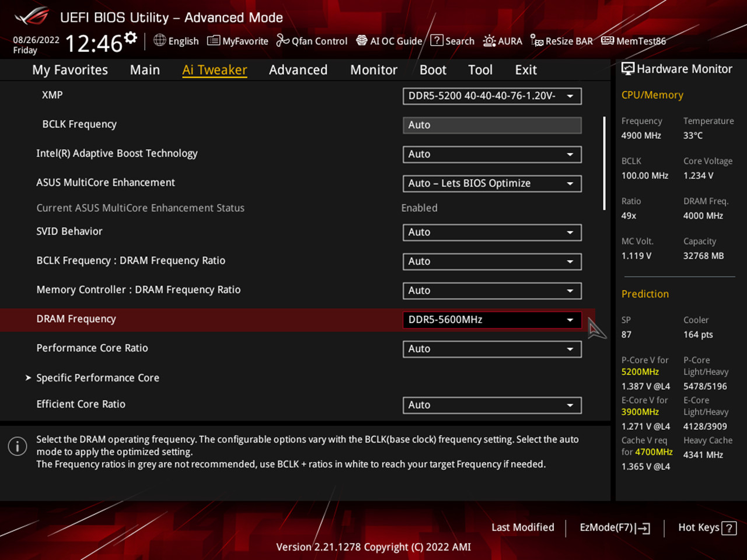Screen dimensions: 747x560
Task: Switch to EzMode(F7)
Action: 614,527
